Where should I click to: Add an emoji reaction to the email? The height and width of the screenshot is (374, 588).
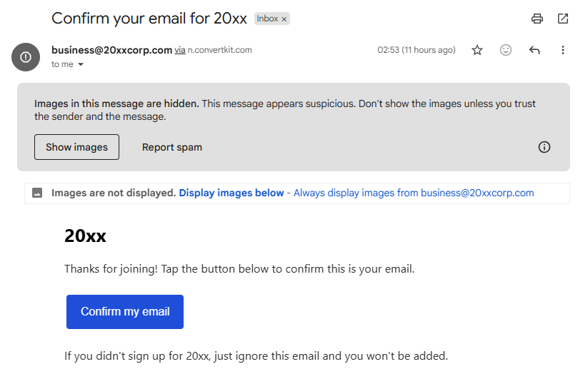pyautogui.click(x=506, y=50)
